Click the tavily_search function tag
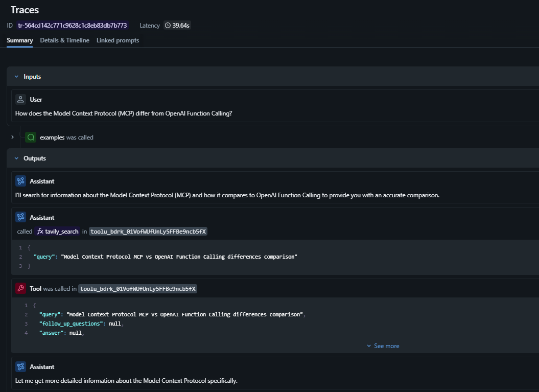 click(x=58, y=232)
